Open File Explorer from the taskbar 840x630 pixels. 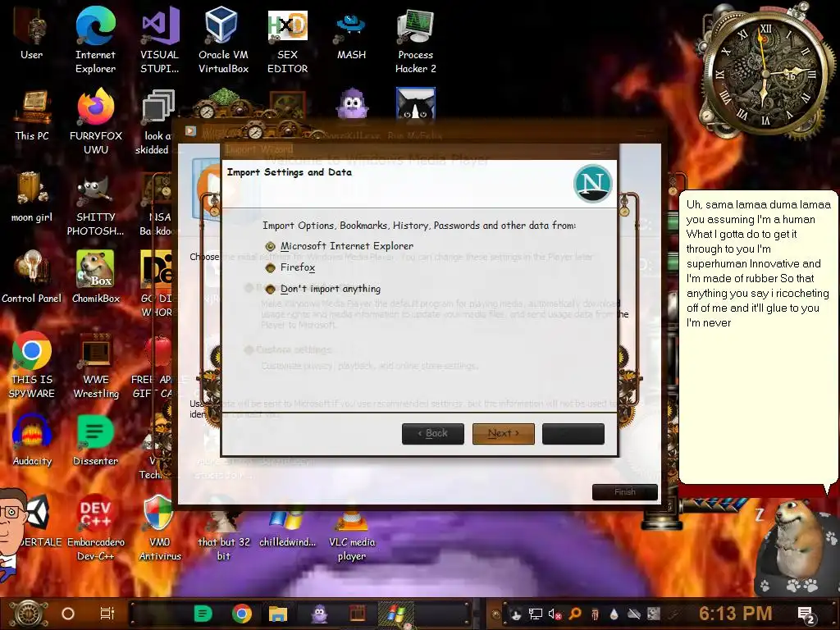(x=278, y=614)
